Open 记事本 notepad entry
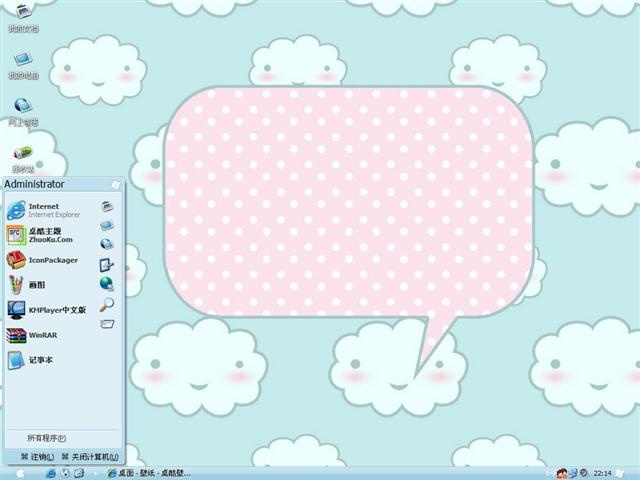The height and width of the screenshot is (480, 640). point(30,360)
